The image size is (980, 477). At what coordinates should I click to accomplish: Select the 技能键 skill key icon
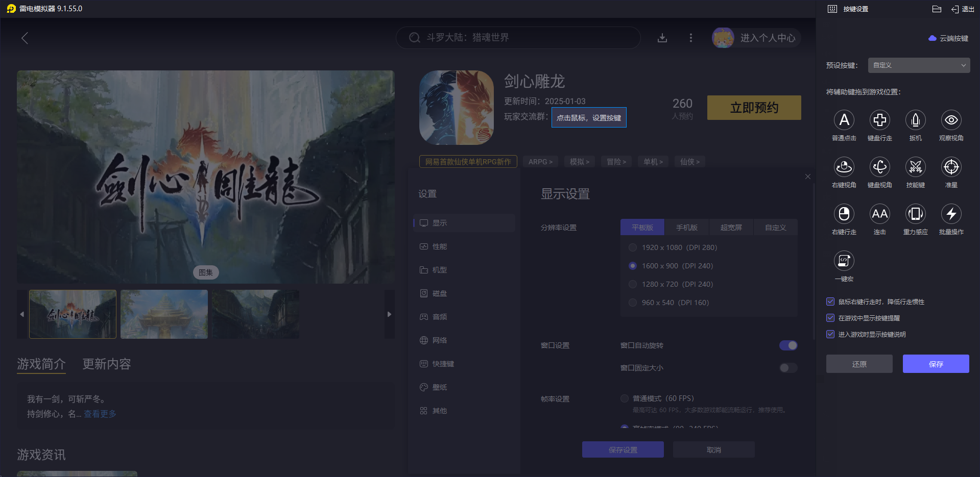tap(916, 167)
